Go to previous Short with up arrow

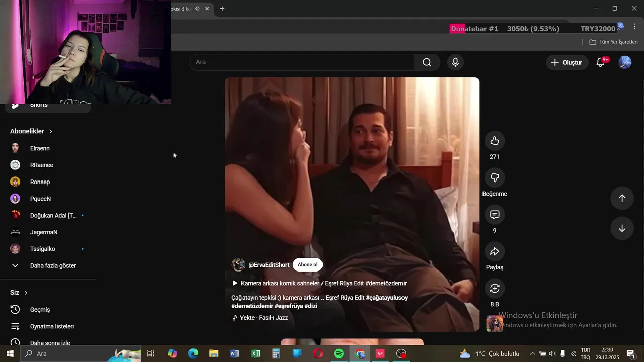point(622,198)
